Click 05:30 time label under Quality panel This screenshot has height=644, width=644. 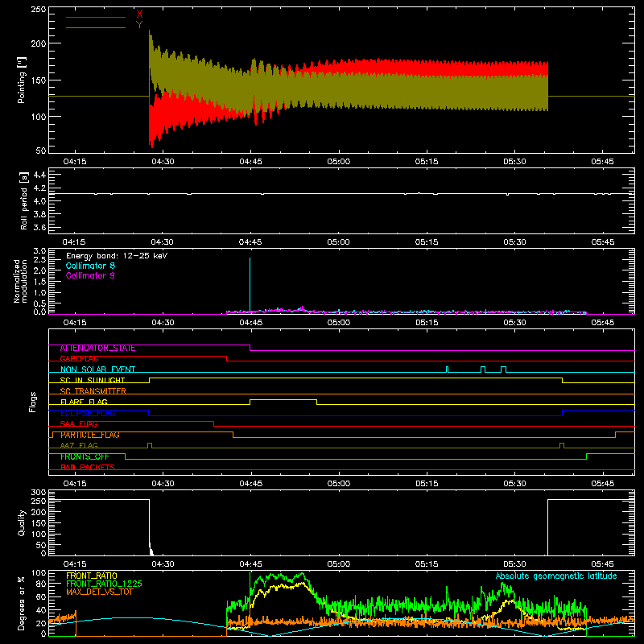coord(514,564)
